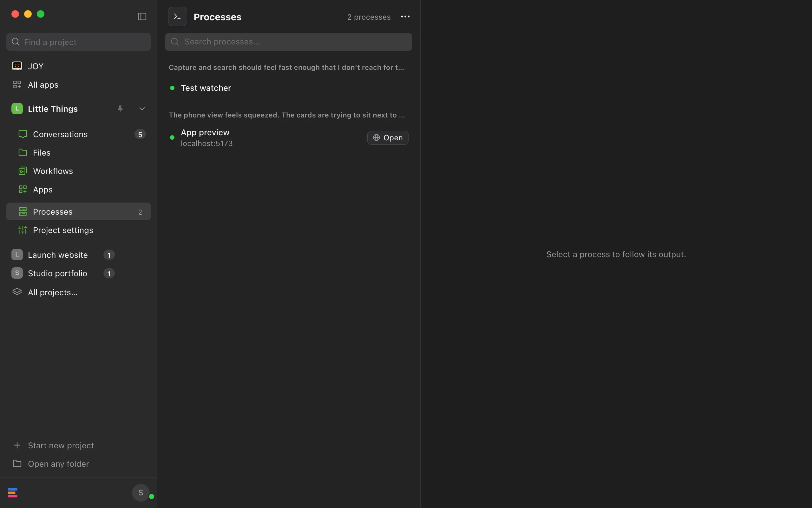Click the Launch website badge 1

tap(109, 255)
